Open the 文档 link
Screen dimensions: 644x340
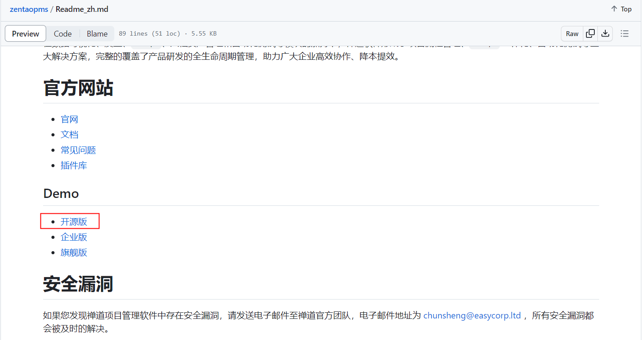pos(69,135)
